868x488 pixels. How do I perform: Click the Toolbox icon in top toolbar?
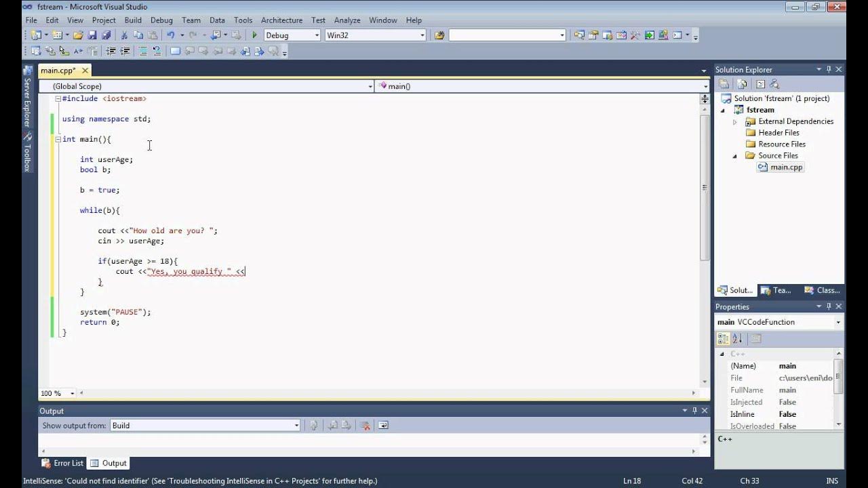(x=635, y=35)
